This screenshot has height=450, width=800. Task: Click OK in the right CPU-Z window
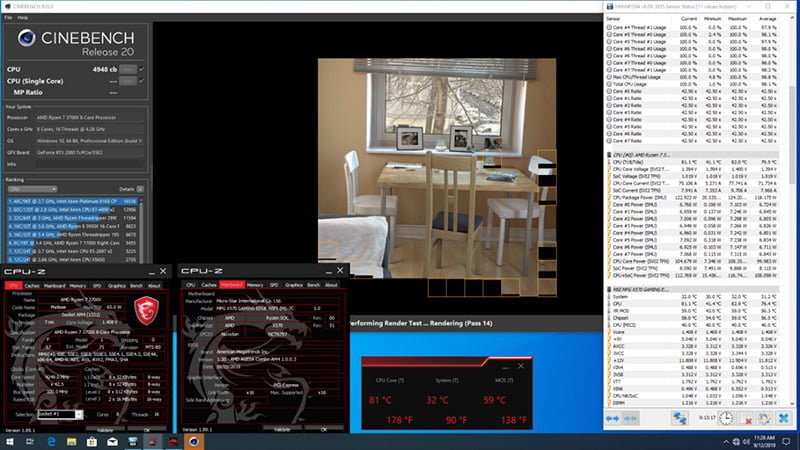point(323,430)
